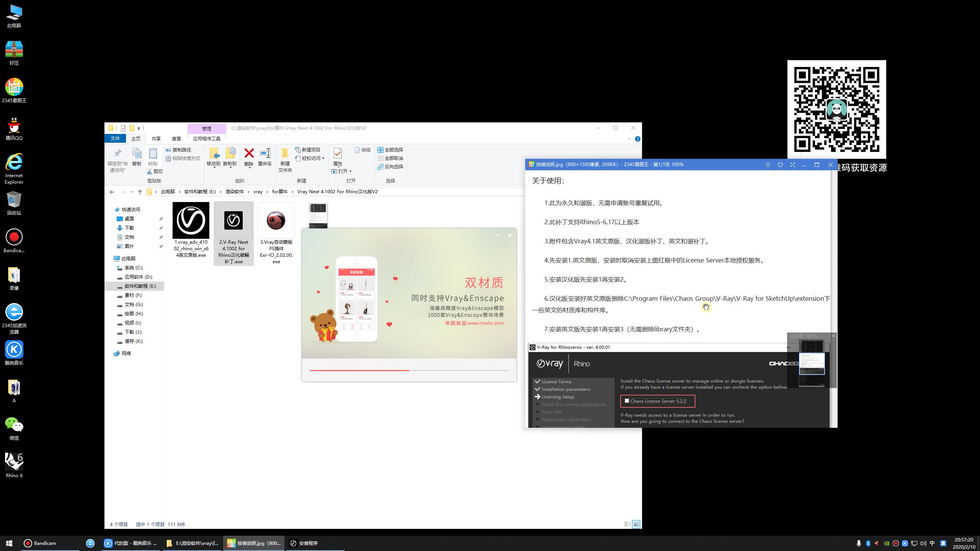The image size is (980, 551).
Task: Open 安装程序 taskbar button
Action: 315,543
